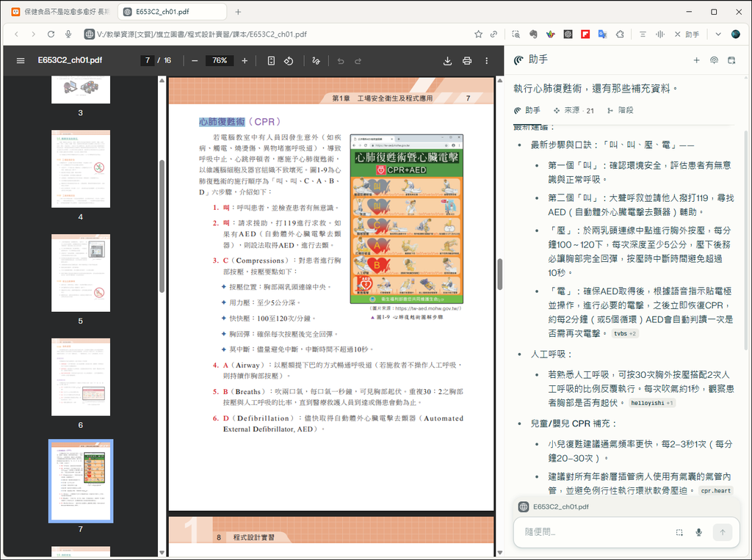Viewport: 752px width, 560px height.
Task: Click the E653C2_ch01.pdf attachment chip
Action: pyautogui.click(x=554, y=506)
